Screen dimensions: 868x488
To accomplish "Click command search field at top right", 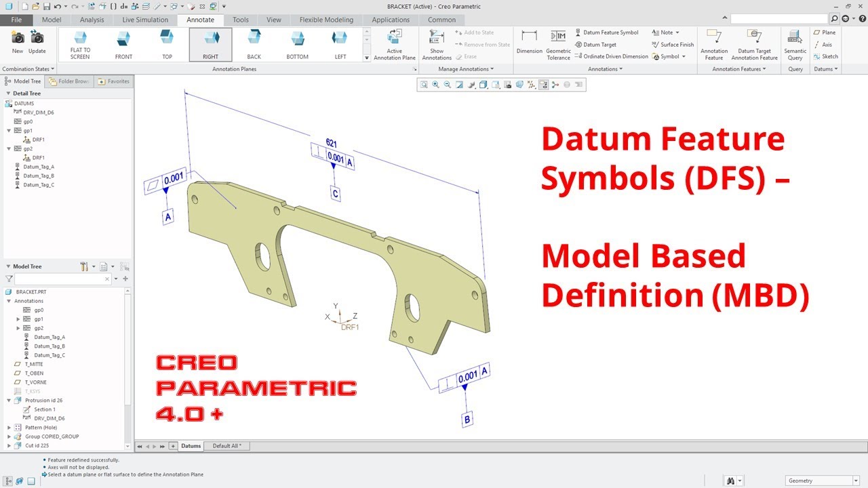I will click(x=779, y=19).
